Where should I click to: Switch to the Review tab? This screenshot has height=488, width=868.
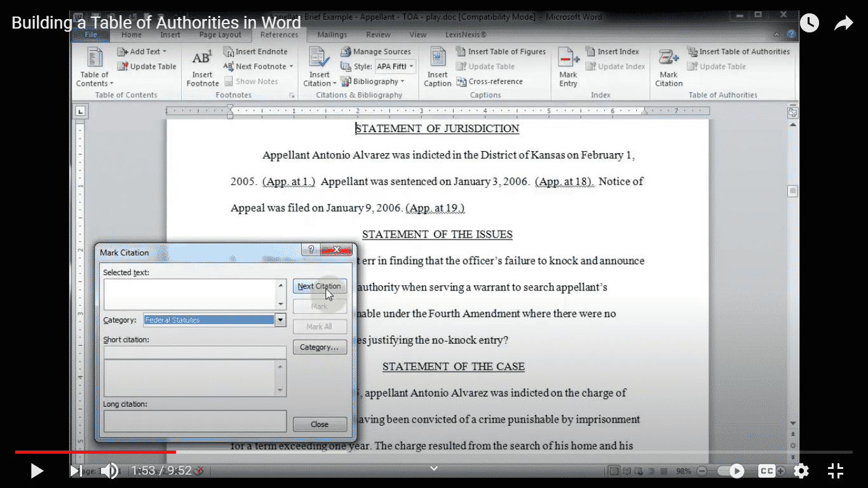click(379, 35)
